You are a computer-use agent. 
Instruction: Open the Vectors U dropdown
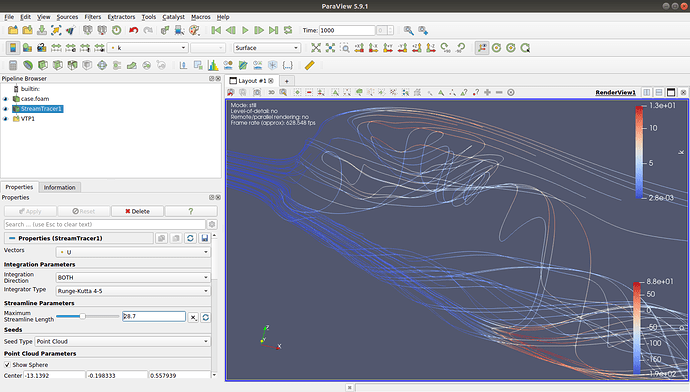(x=133, y=252)
